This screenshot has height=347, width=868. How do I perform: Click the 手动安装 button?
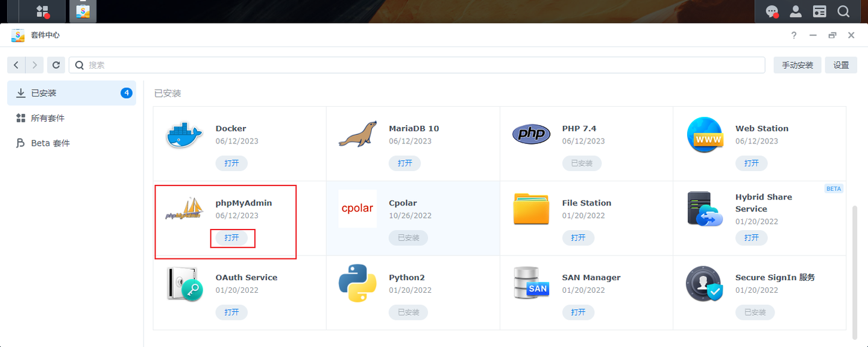tap(797, 64)
